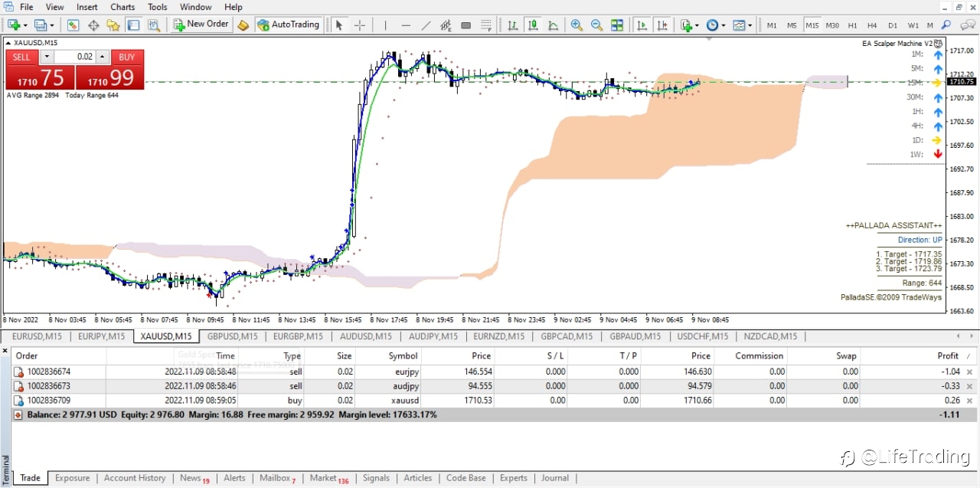This screenshot has width=980, height=488.
Task: Switch to the EURUSD,M15 chart tab
Action: 37,336
